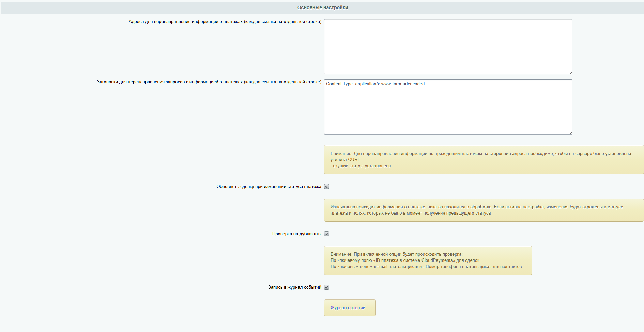The height and width of the screenshot is (332, 644).
Task: Click the "Текущий статус: установлено" text
Action: tap(361, 166)
